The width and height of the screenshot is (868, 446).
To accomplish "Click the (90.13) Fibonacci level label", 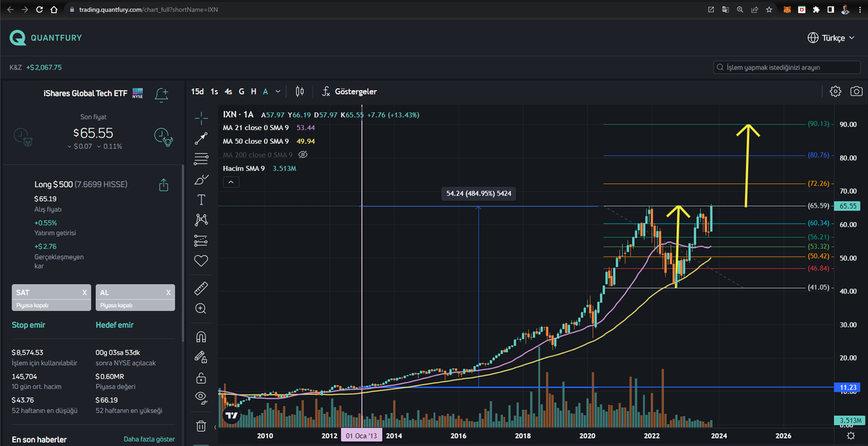I will (x=817, y=124).
